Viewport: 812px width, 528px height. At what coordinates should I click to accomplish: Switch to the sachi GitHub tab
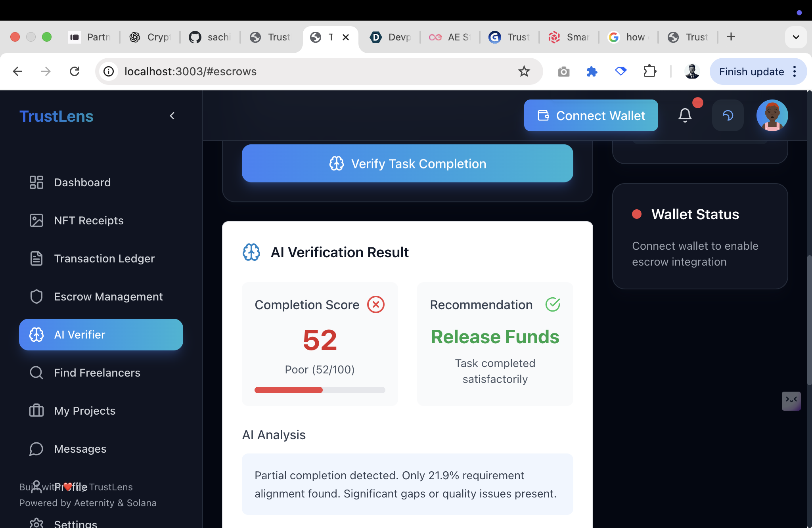[210, 37]
